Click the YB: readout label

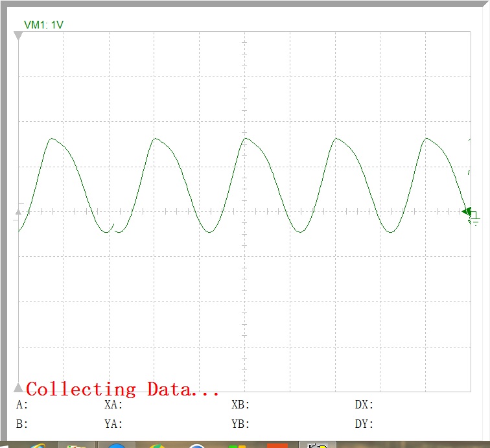click(240, 424)
